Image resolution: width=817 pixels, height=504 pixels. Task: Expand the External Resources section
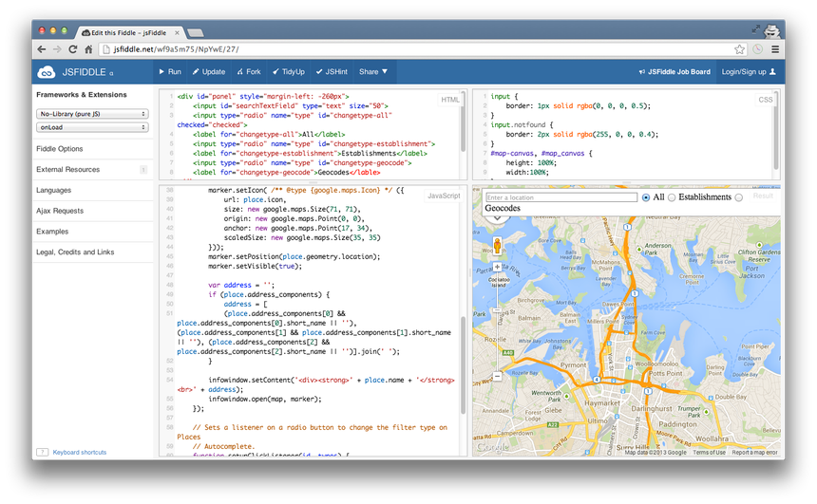(x=67, y=170)
